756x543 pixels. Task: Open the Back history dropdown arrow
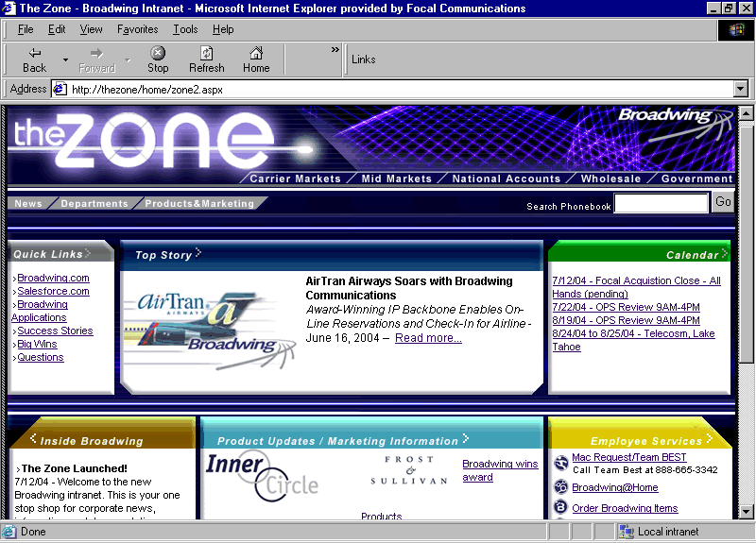[65, 59]
